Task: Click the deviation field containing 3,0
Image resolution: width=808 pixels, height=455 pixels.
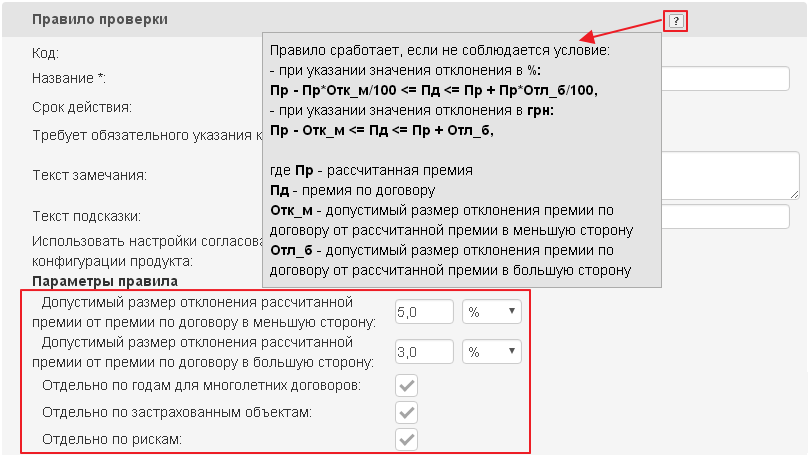Action: pyautogui.click(x=424, y=352)
